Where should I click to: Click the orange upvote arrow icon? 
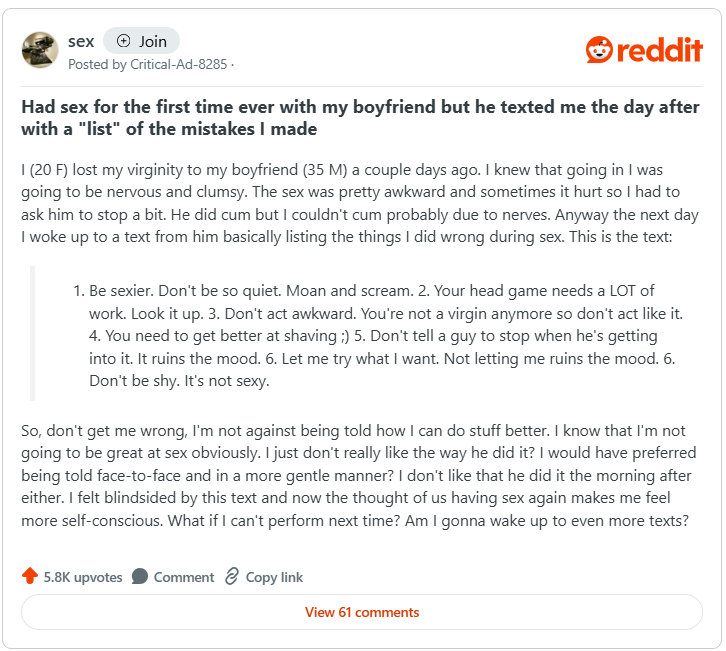tap(30, 577)
